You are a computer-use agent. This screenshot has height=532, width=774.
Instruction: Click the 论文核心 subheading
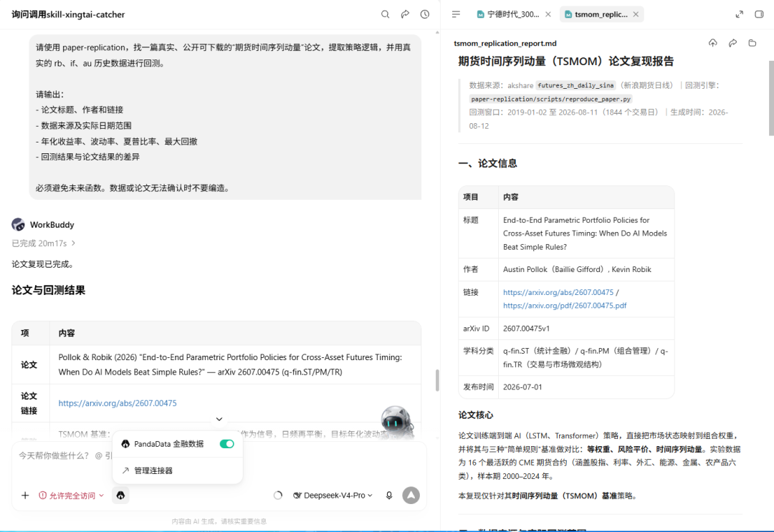(475, 415)
